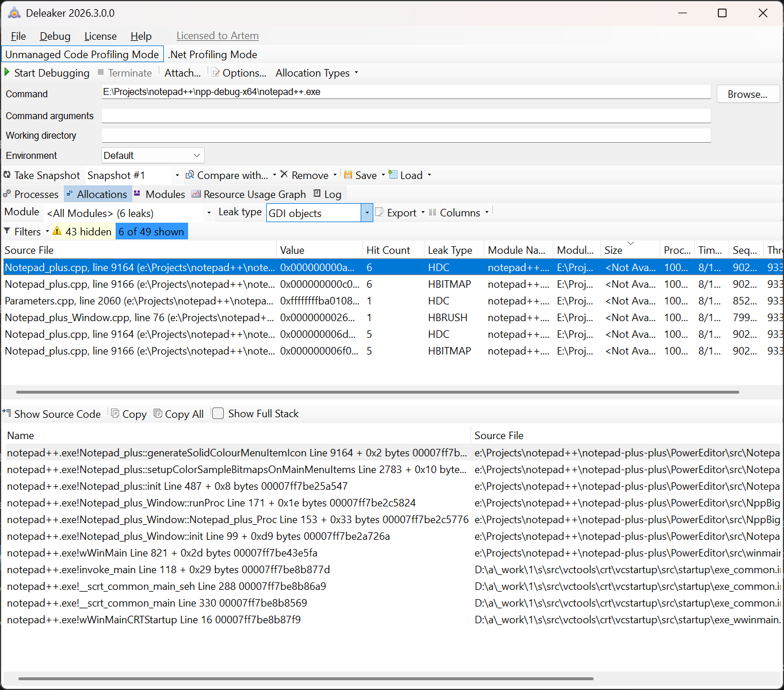Viewport: 784px width, 690px height.
Task: Expand the Compare with dropdown arrow
Action: [274, 175]
